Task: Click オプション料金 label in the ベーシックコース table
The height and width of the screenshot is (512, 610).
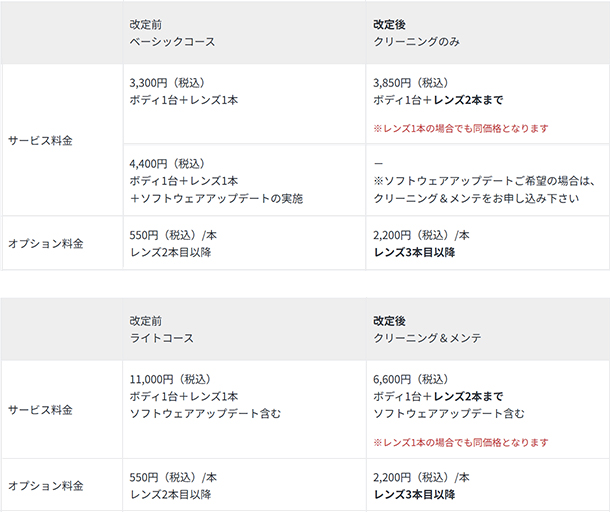Action: pos(46,243)
